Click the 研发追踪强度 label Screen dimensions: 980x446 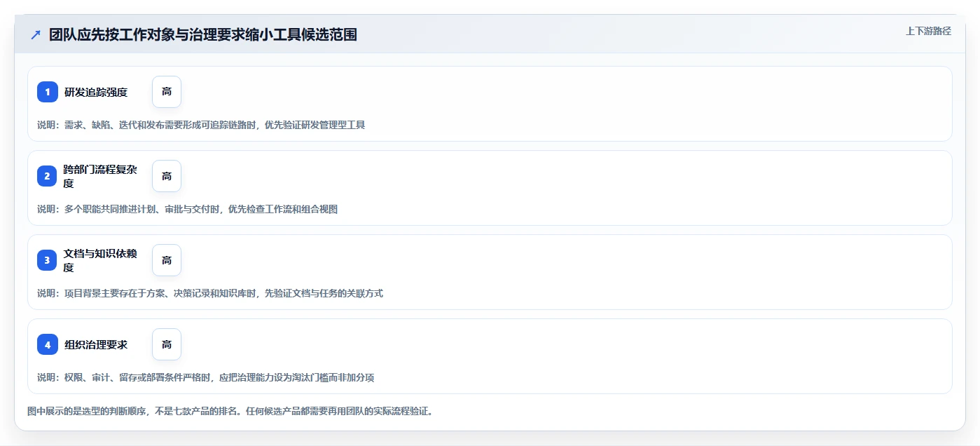click(x=96, y=92)
